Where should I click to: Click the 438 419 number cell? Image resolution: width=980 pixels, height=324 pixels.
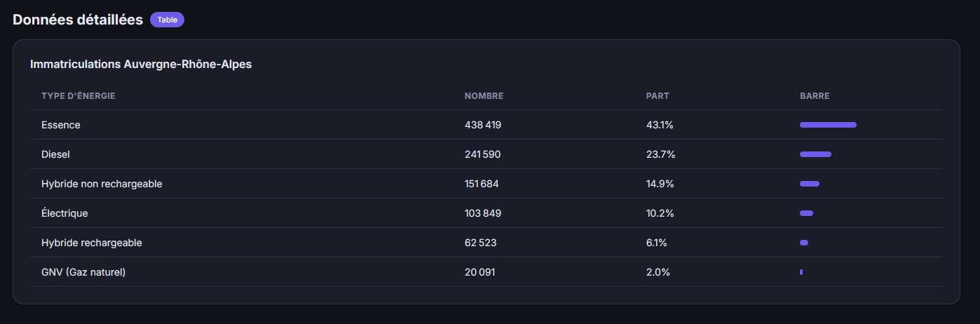click(483, 125)
